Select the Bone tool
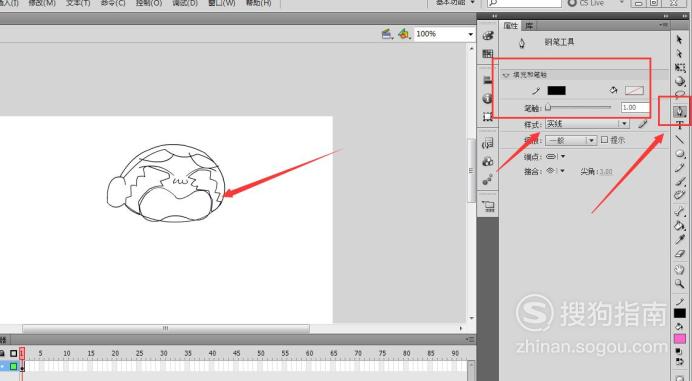The width and height of the screenshot is (692, 381). click(680, 212)
